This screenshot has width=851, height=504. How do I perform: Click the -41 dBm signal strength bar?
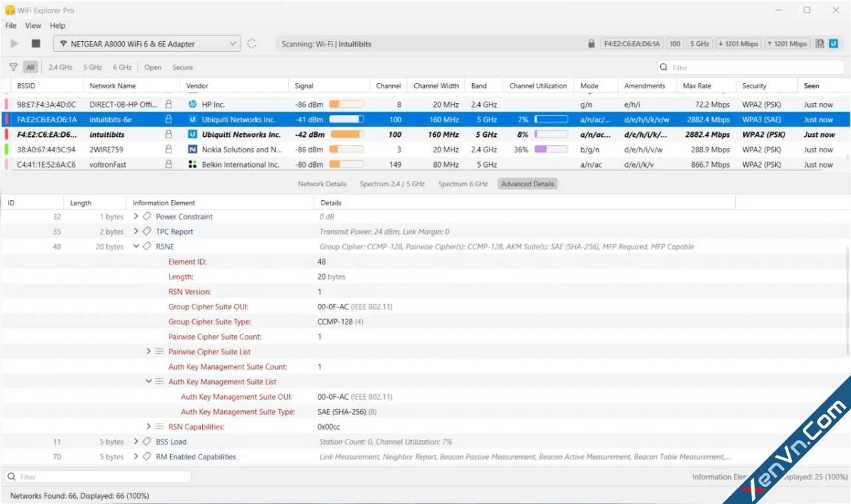pos(346,120)
